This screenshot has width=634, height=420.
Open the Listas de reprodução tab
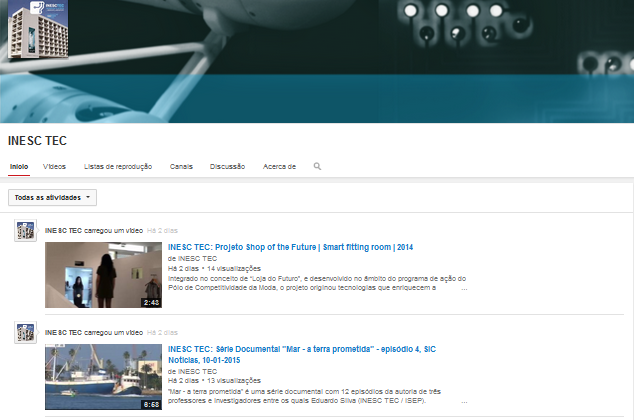coord(118,167)
